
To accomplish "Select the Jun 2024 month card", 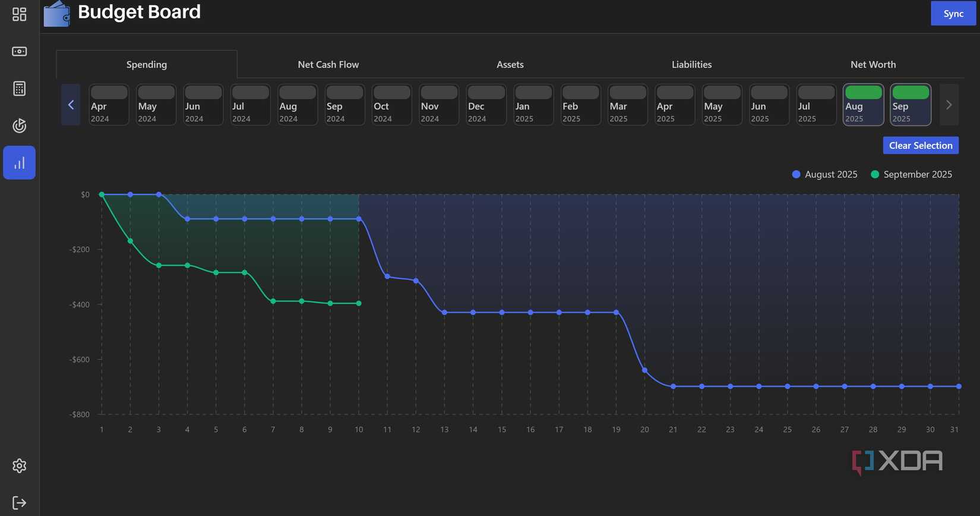I will coord(203,105).
